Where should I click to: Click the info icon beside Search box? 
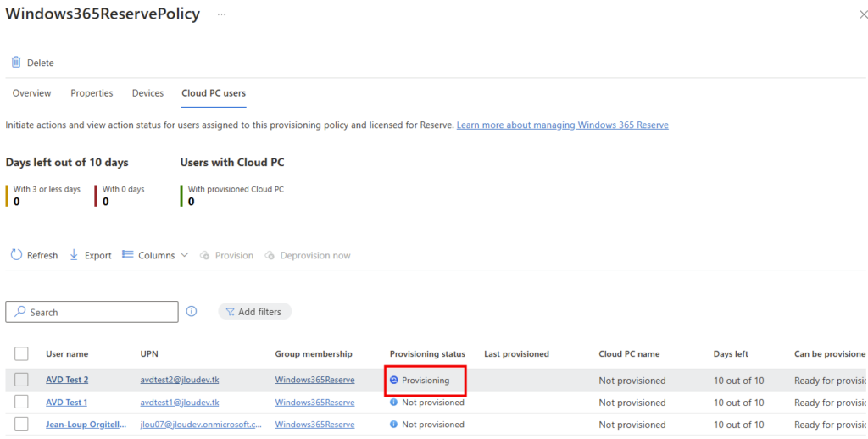(x=192, y=311)
